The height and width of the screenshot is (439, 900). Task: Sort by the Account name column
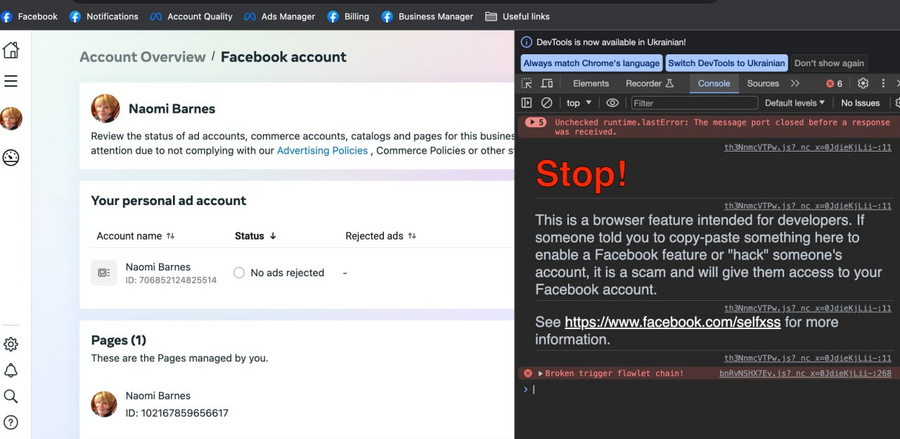(135, 236)
